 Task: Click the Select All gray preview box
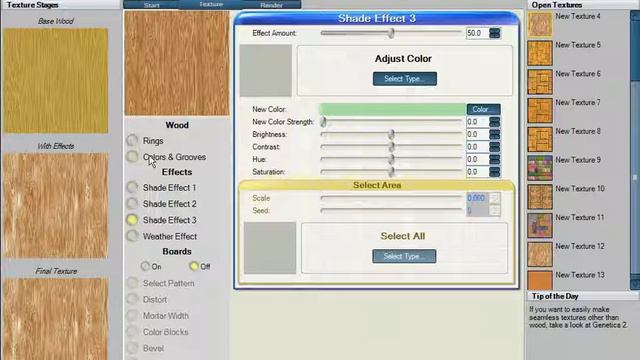pos(270,248)
